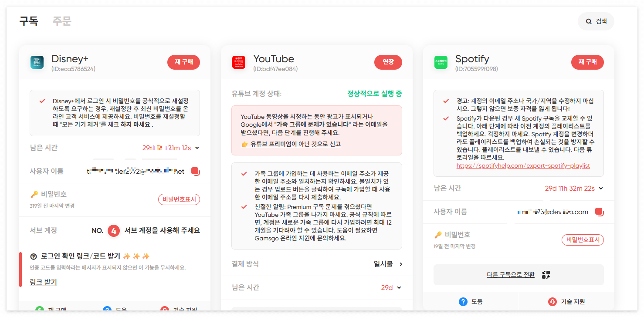The height and width of the screenshot is (317, 644).
Task: Click the key icon beside Disney+ 비밀번호
Action: click(34, 194)
